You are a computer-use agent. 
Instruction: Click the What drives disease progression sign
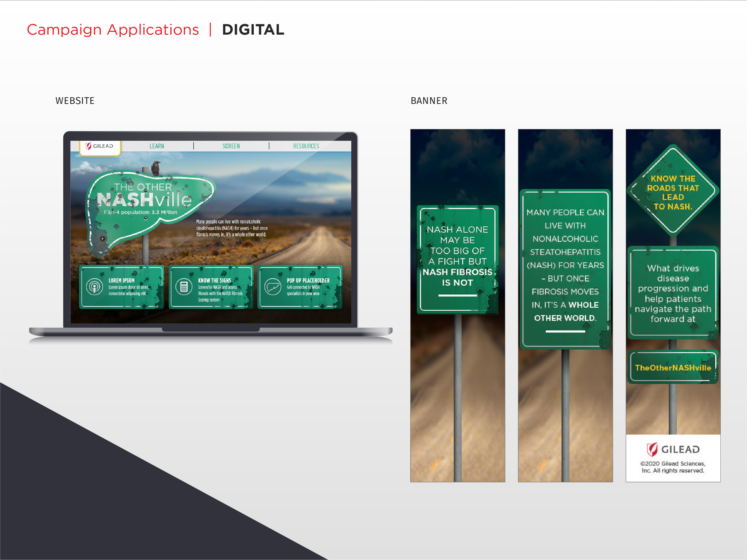coord(673,293)
